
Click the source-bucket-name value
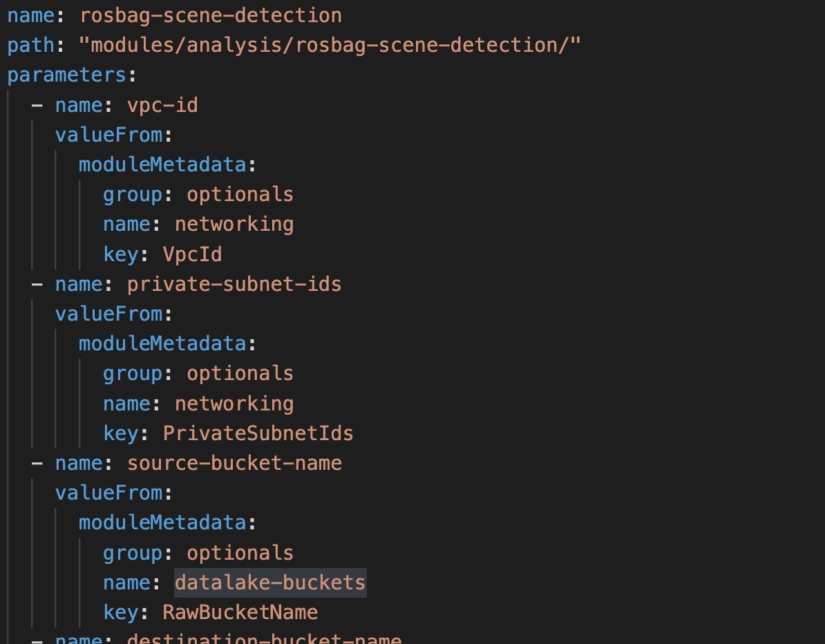[234, 463]
